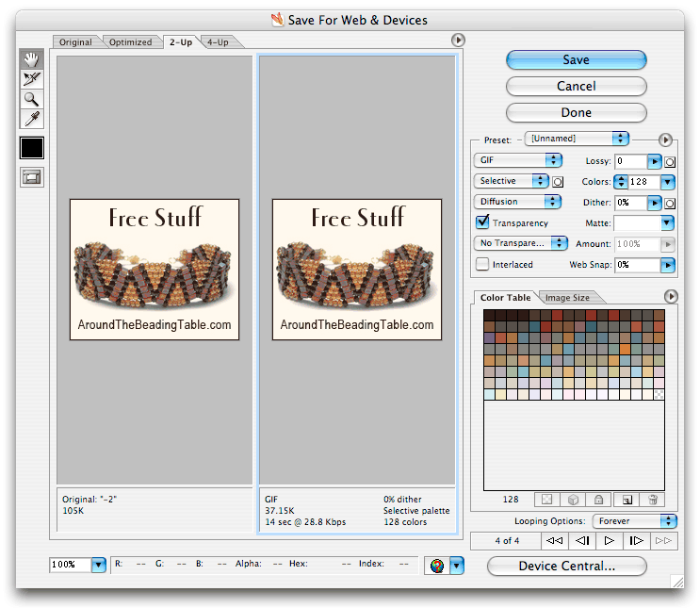Go to previous animation frame
The height and width of the screenshot is (608, 700).
click(581, 540)
